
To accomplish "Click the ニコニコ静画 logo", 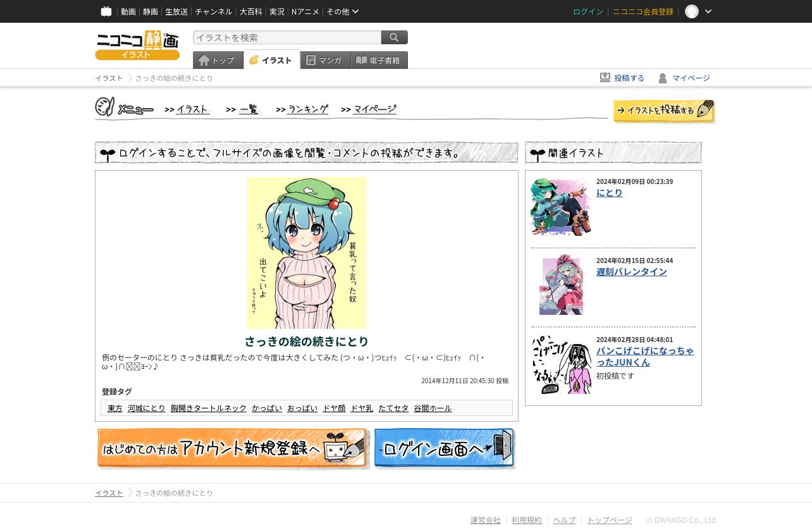I will pyautogui.click(x=137, y=45).
